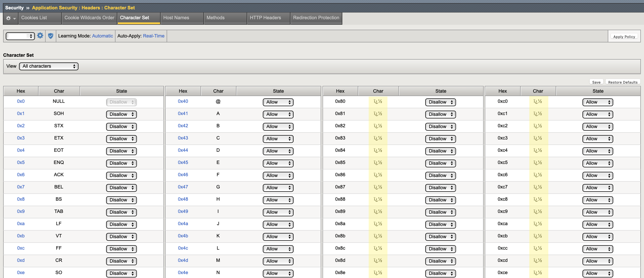The image size is (644, 278).
Task: Open state dropdown for 0xd CR
Action: pyautogui.click(x=121, y=261)
